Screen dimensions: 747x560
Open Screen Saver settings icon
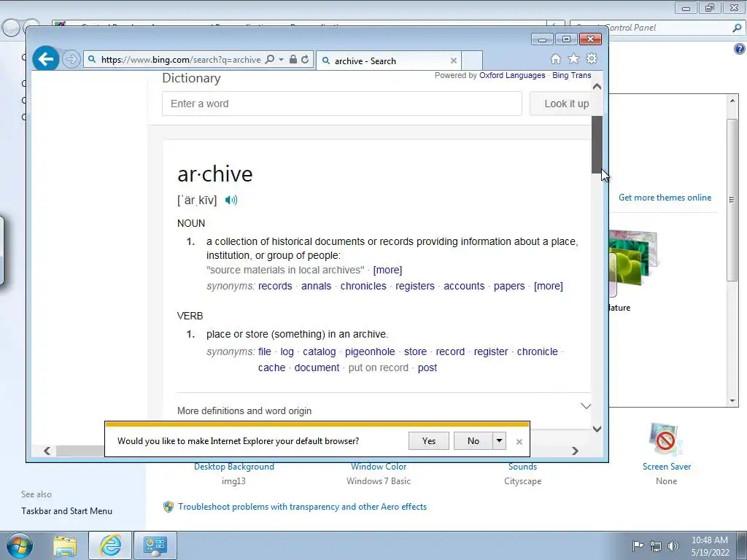click(x=666, y=440)
